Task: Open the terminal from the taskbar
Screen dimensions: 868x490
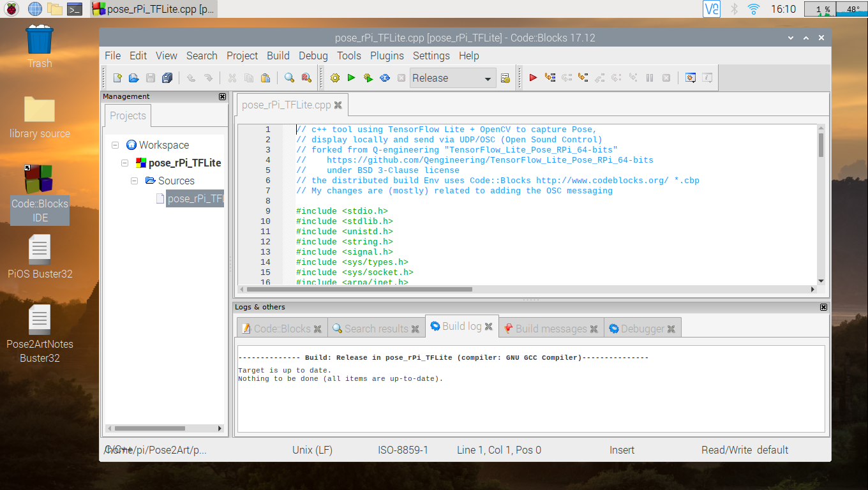Action: [75, 9]
